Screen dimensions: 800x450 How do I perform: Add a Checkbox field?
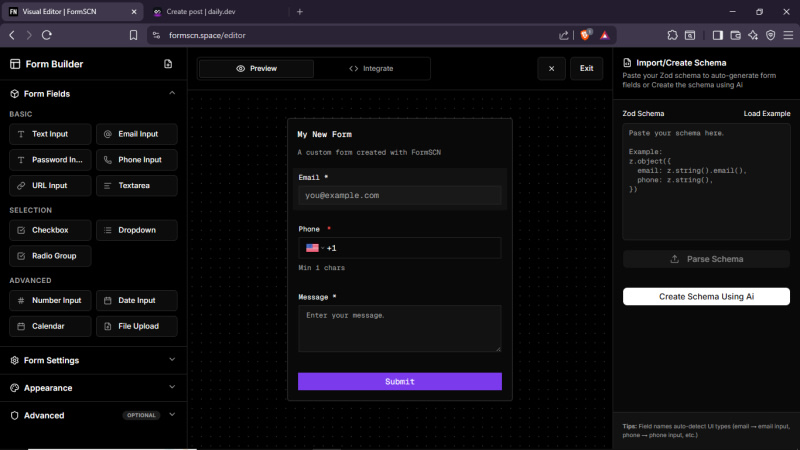point(50,230)
